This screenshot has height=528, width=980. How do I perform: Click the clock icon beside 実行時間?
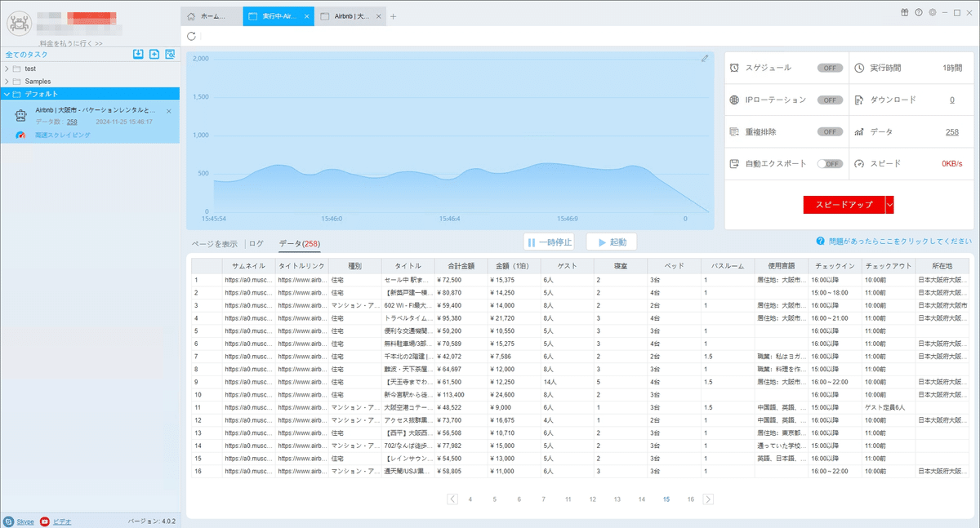(859, 68)
